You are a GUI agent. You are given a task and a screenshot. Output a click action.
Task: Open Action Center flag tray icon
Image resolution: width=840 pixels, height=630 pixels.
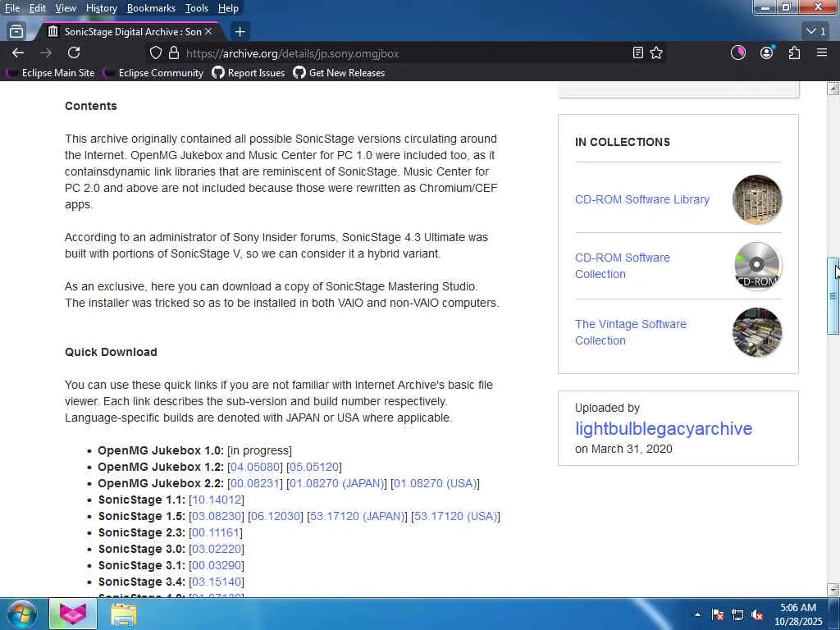(x=718, y=614)
